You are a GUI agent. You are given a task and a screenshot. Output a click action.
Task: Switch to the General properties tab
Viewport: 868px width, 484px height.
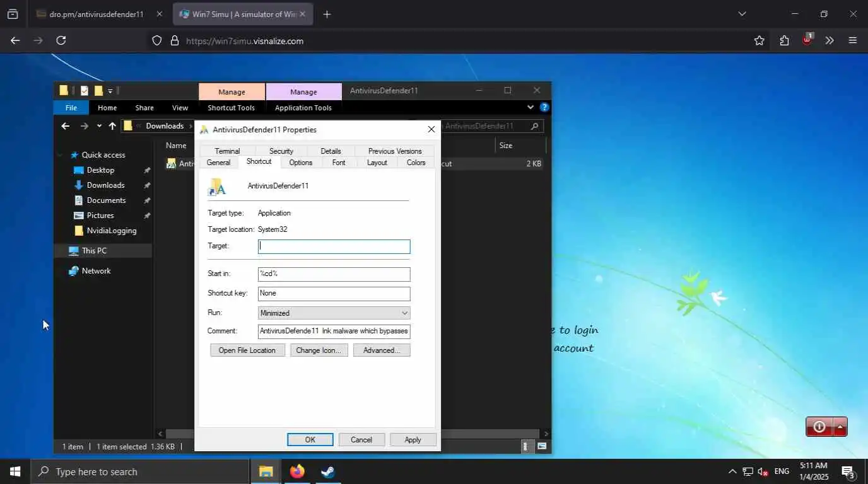point(218,163)
